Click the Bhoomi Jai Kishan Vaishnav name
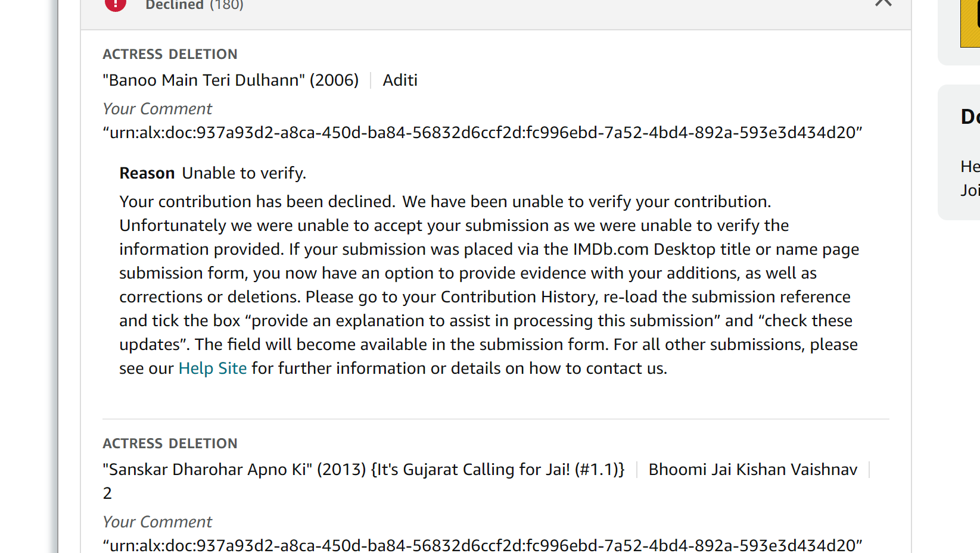Screen dimensions: 980x553 (752, 470)
